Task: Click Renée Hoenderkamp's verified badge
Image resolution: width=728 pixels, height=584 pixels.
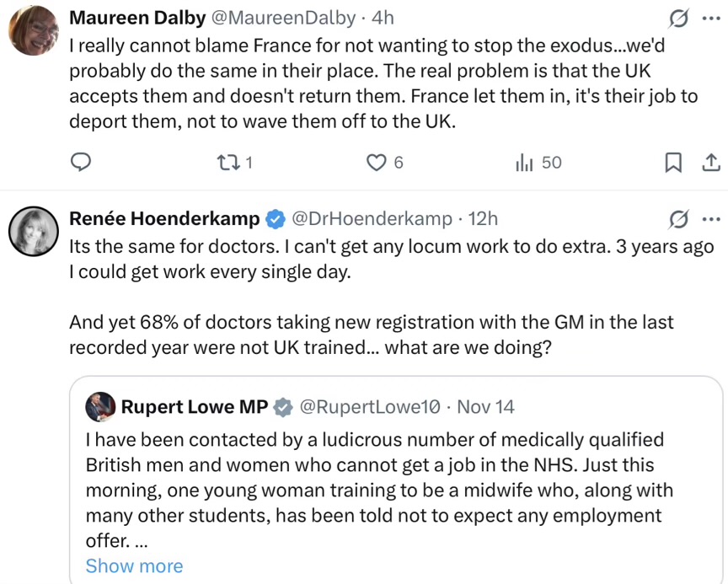Action: (276, 219)
